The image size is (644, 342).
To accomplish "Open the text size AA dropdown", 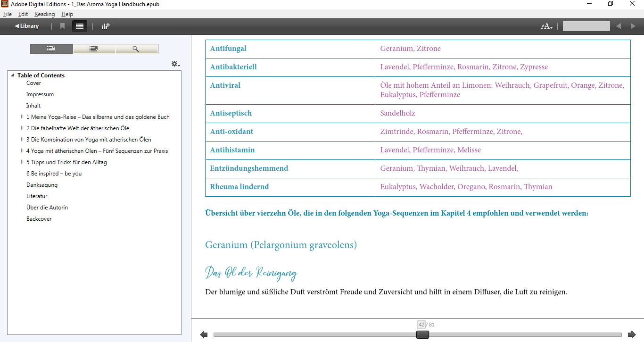I will pyautogui.click(x=546, y=26).
